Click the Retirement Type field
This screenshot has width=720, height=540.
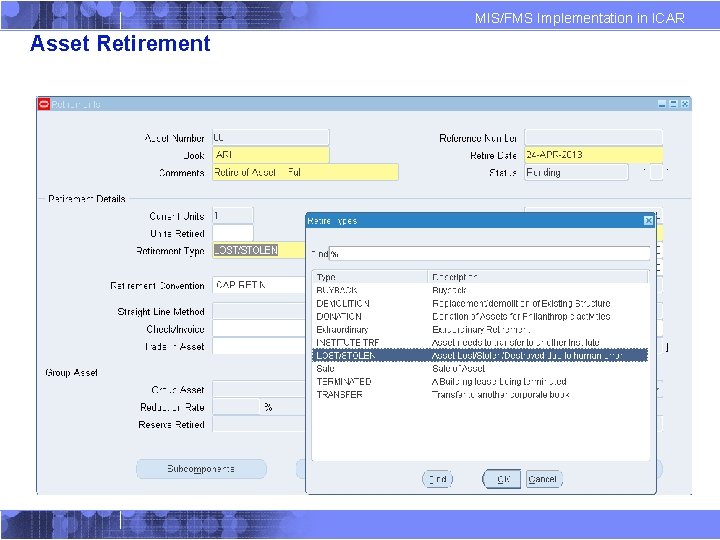tap(258, 250)
